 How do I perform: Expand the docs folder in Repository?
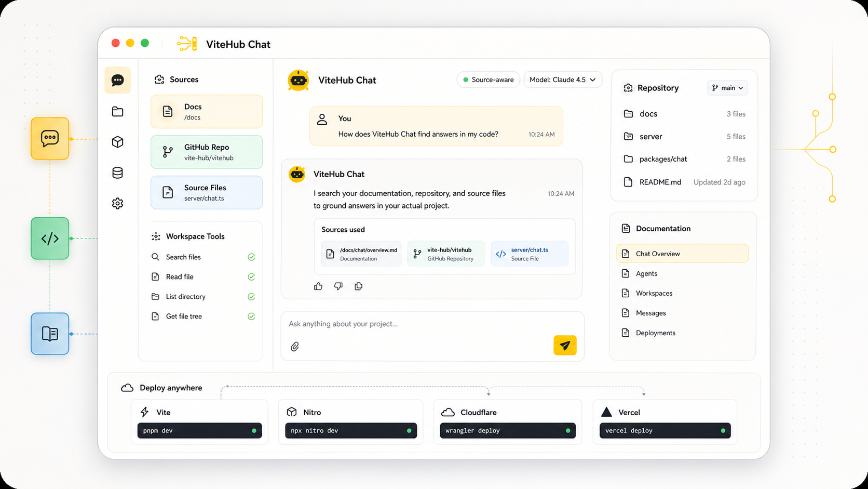coord(684,114)
